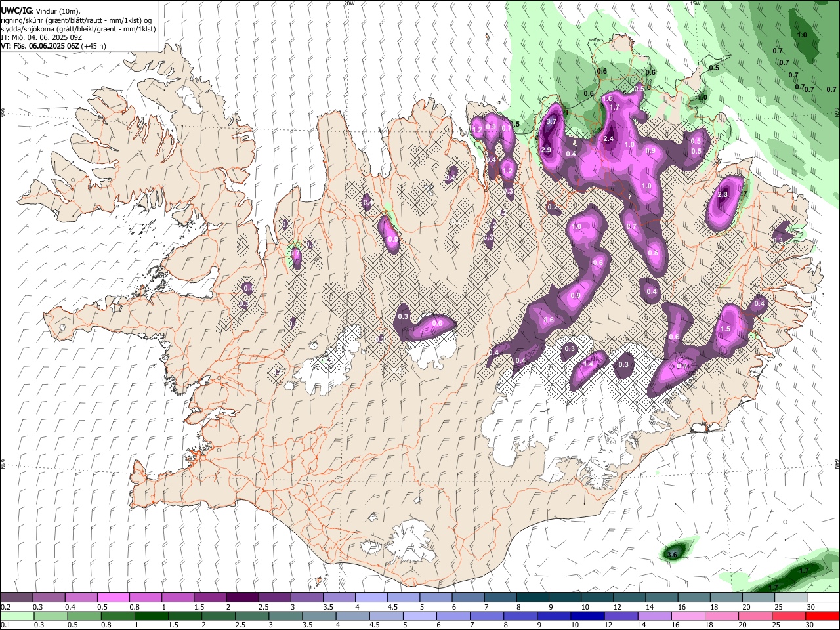Click the slydda/snjókoma legend description line
Screen dimensions: 840x630
tap(78, 29)
